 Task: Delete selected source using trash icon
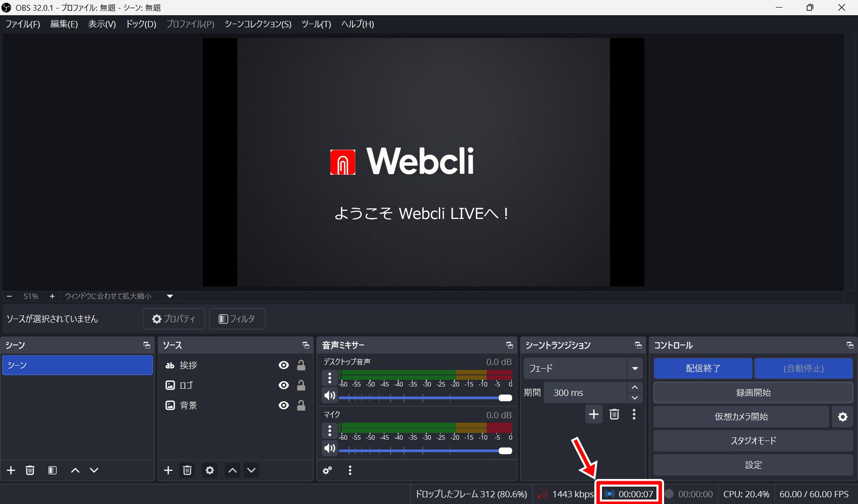pyautogui.click(x=187, y=470)
